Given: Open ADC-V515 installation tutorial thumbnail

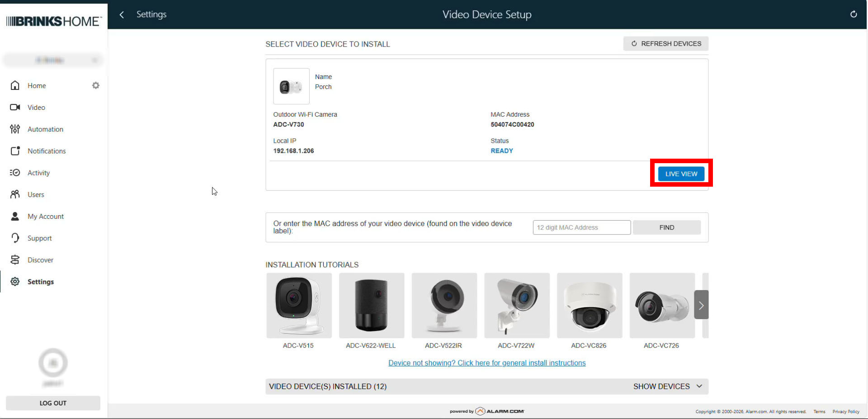Looking at the screenshot, I should click(299, 306).
